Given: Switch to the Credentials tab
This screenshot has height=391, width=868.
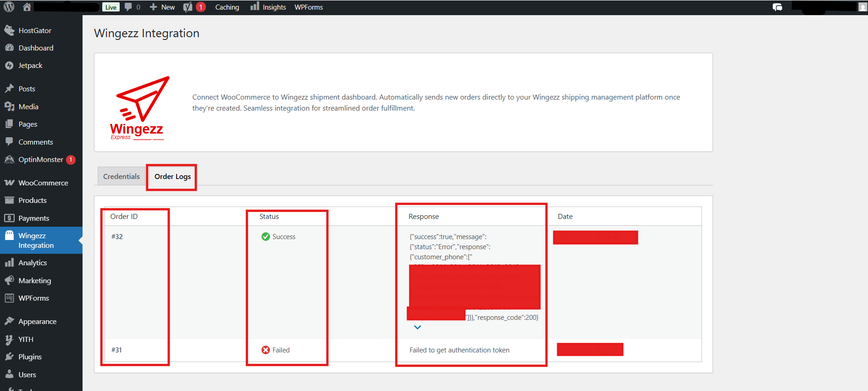Looking at the screenshot, I should pyautogui.click(x=122, y=176).
